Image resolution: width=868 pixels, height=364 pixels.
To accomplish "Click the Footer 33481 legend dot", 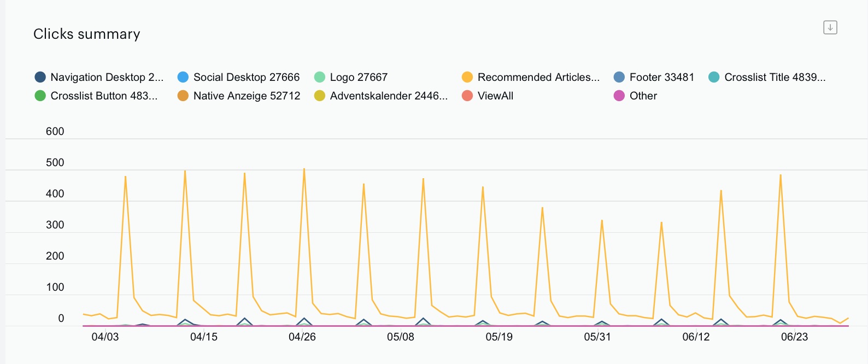I will tap(619, 77).
